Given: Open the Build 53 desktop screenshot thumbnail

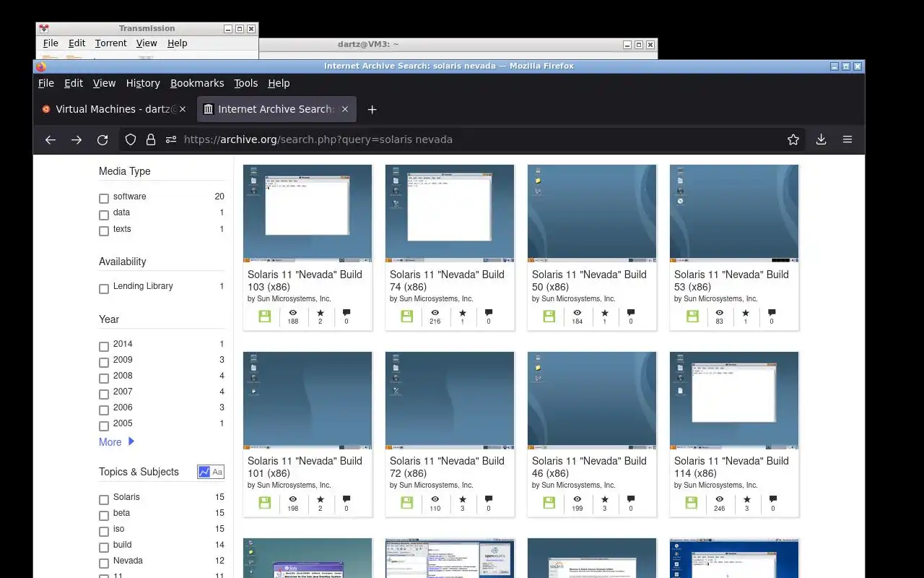Looking at the screenshot, I should (x=734, y=213).
